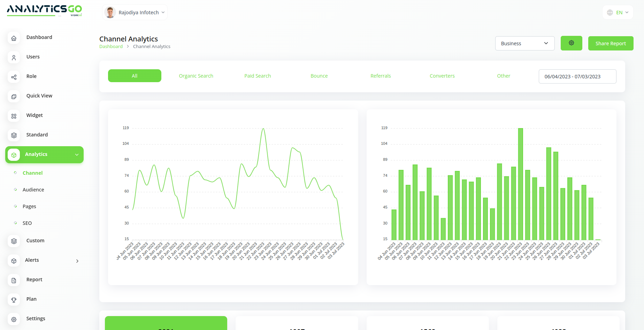Click the Share Report button

pyautogui.click(x=611, y=44)
